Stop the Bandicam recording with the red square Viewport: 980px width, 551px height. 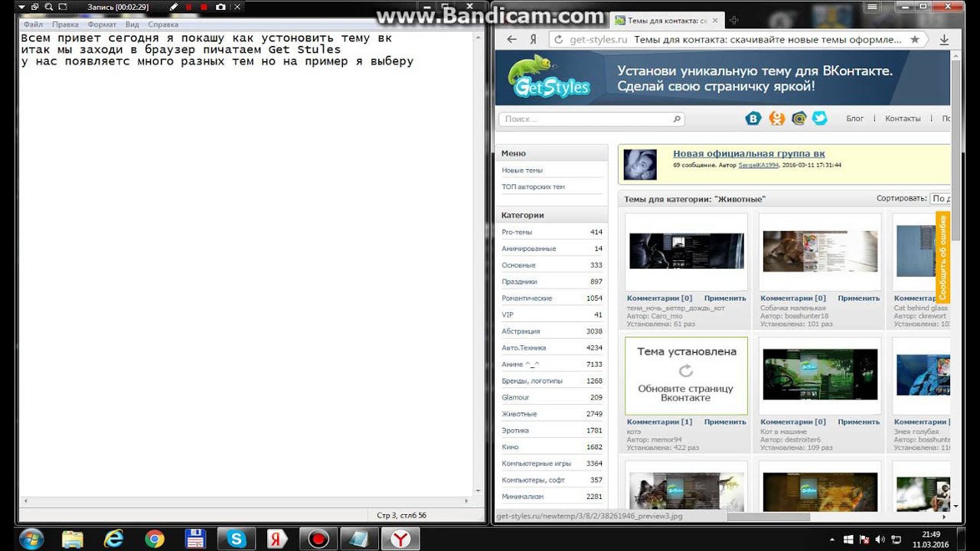coord(204,7)
